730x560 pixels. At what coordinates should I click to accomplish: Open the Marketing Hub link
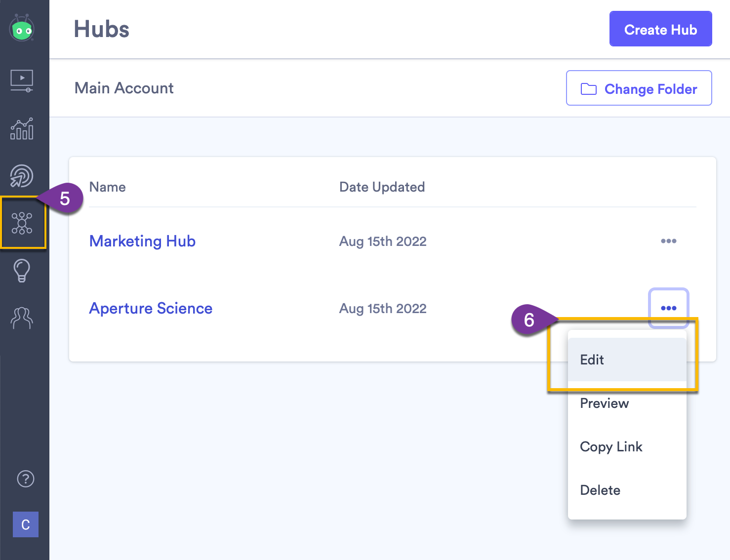(x=142, y=241)
